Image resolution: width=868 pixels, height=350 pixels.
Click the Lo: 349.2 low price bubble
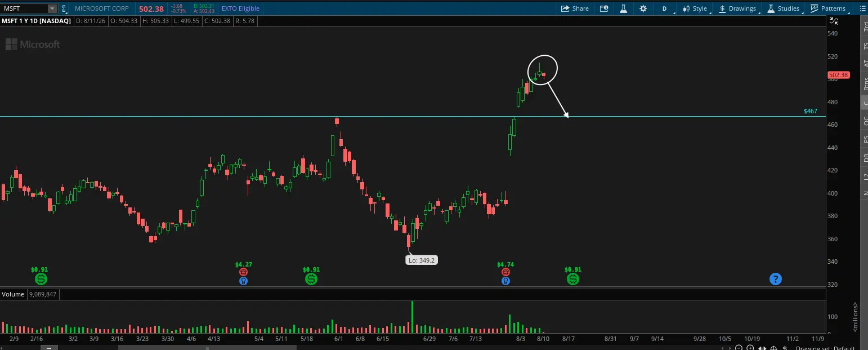click(x=421, y=260)
